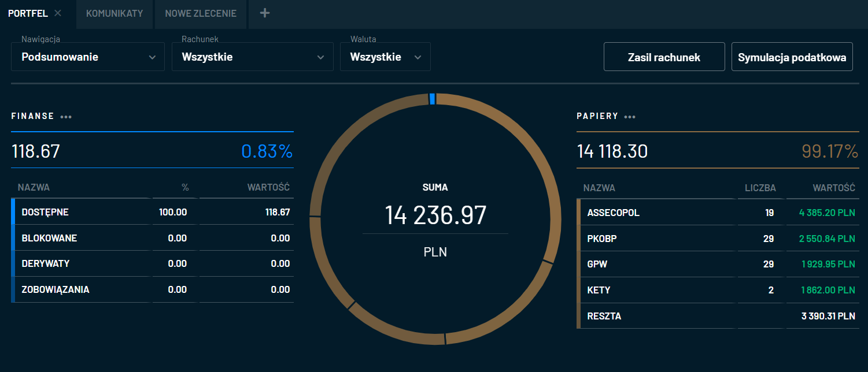Switch to the NOWE ZLECENIE tab

tap(201, 13)
